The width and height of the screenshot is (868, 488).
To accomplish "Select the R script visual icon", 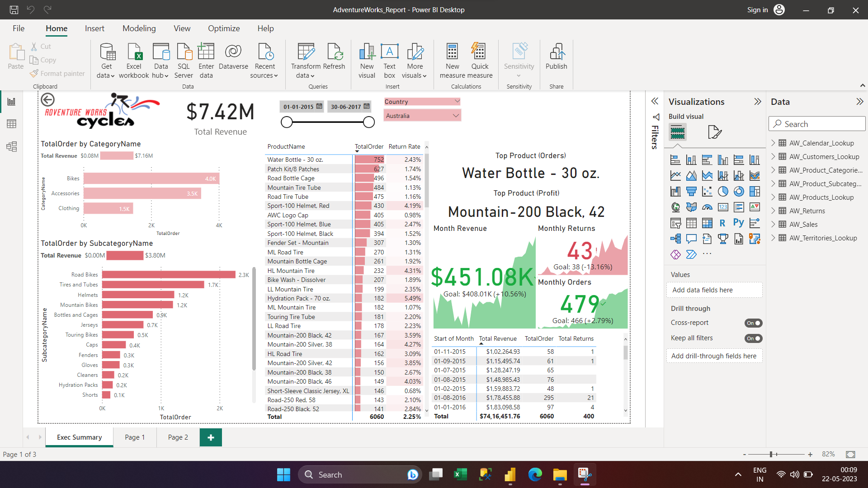I will point(722,223).
